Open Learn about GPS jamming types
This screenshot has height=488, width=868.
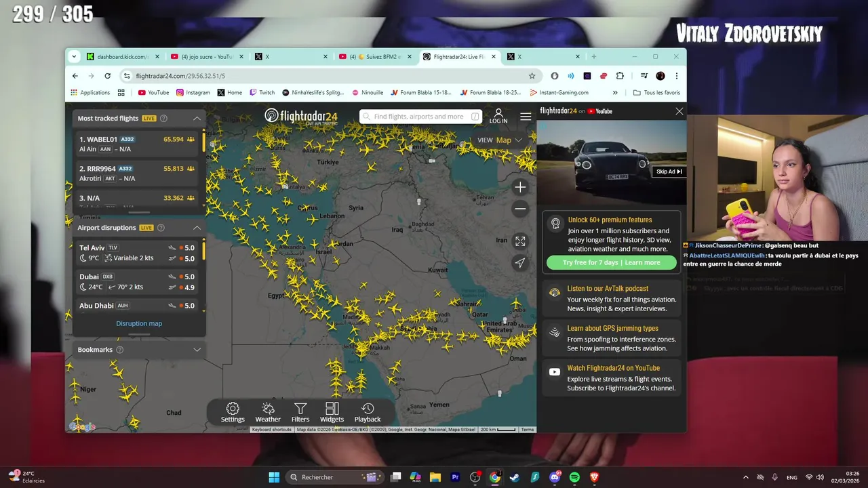pyautogui.click(x=610, y=338)
